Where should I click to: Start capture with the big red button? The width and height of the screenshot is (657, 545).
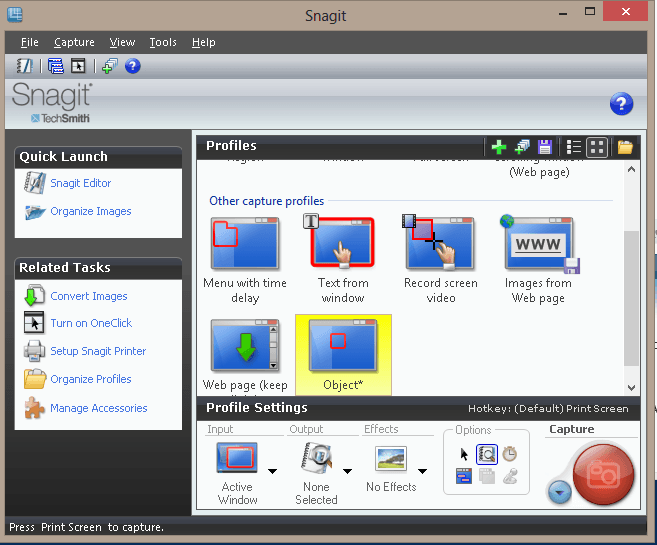coord(603,474)
